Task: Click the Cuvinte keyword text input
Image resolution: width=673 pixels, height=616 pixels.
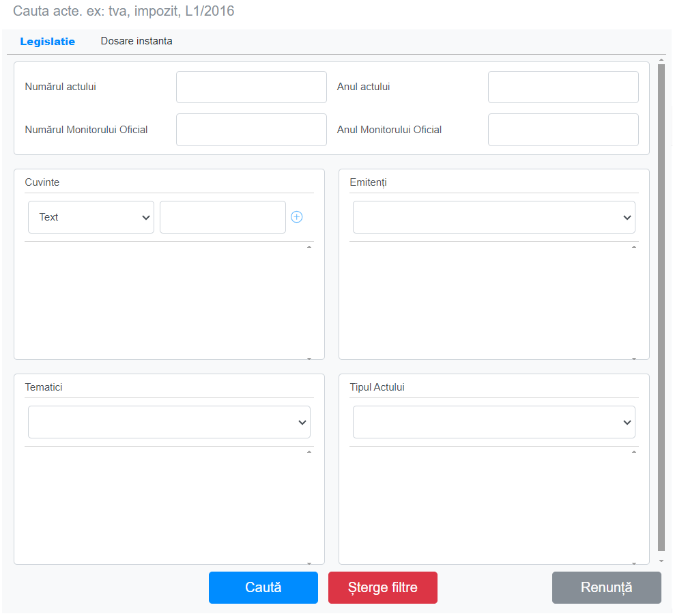Action: click(223, 217)
